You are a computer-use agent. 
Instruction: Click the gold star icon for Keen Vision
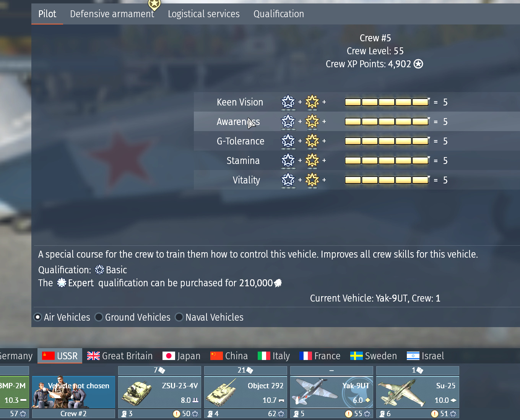pyautogui.click(x=312, y=102)
